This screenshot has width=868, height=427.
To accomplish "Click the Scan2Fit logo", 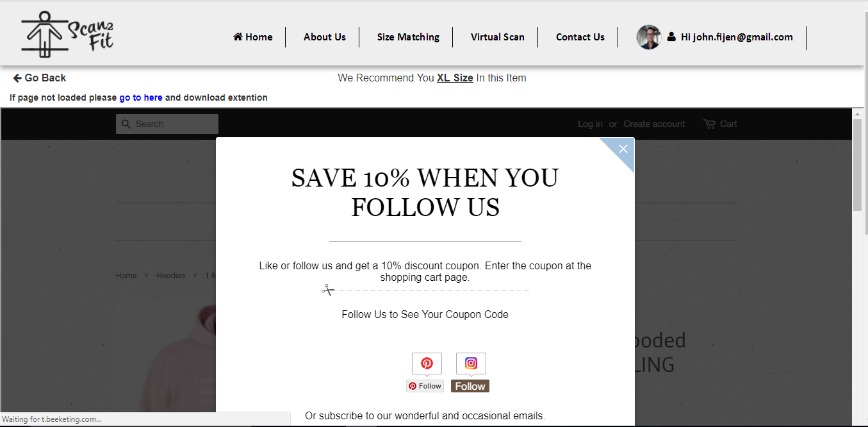I will (68, 34).
